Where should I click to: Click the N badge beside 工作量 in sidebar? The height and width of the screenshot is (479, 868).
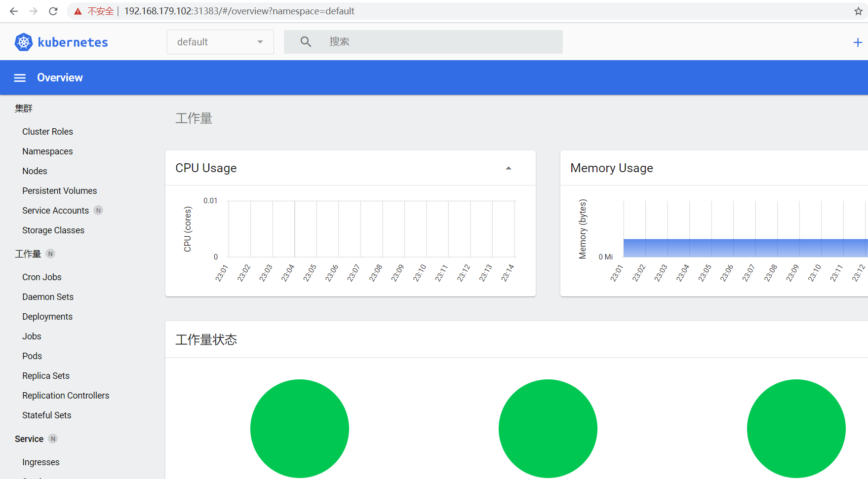tap(50, 254)
